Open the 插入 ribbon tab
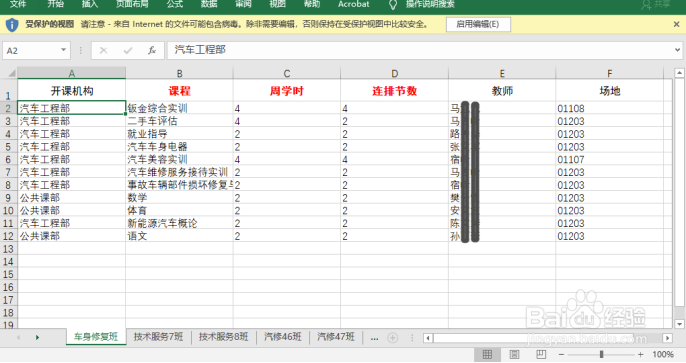The height and width of the screenshot is (363, 686). coord(90,4)
